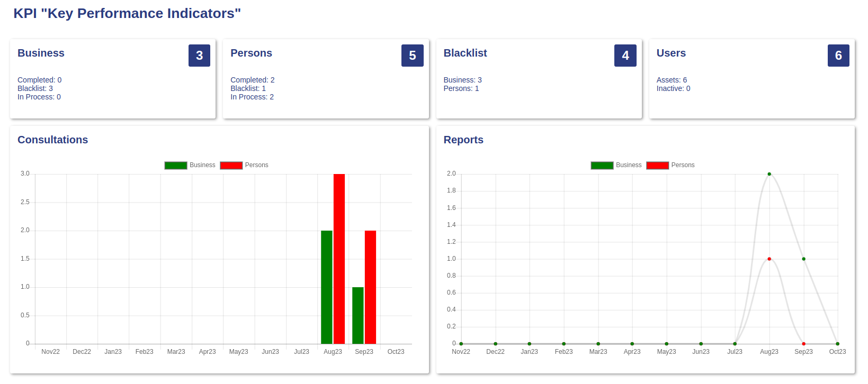The width and height of the screenshot is (868, 384).
Task: Select the red Sep23 Persons bar
Action: 370,287
